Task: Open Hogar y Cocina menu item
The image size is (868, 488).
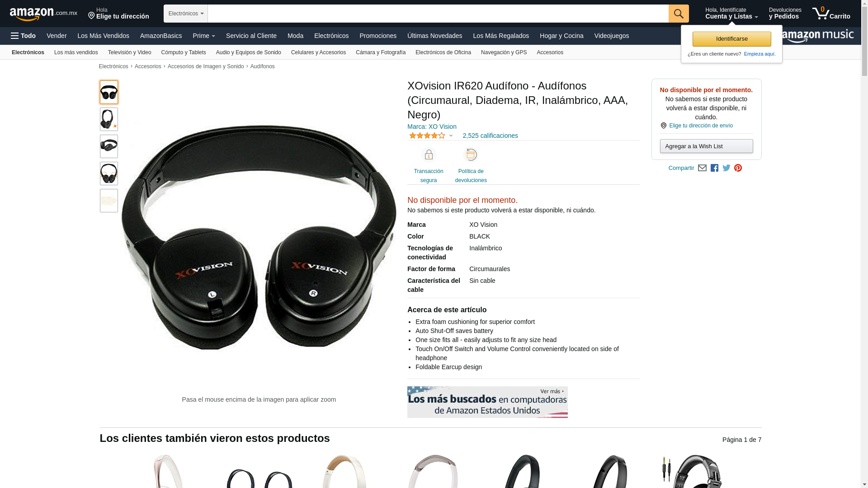Action: click(x=561, y=36)
